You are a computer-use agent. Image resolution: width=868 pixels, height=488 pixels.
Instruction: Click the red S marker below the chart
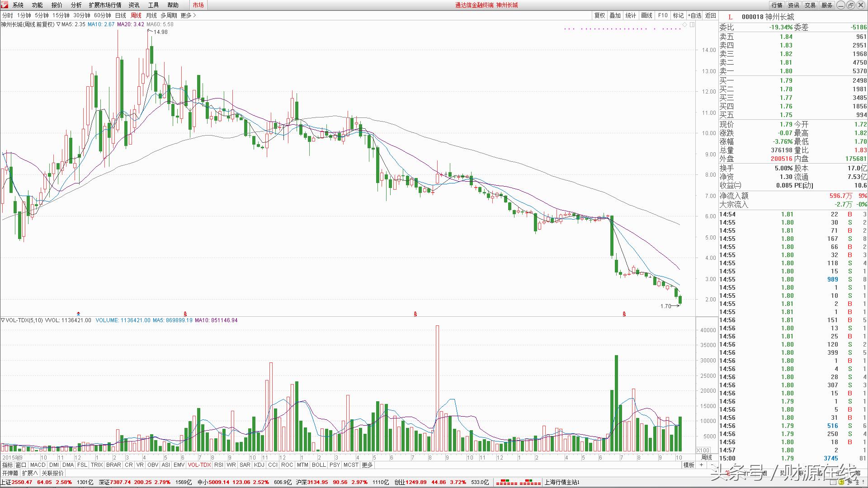click(x=415, y=314)
